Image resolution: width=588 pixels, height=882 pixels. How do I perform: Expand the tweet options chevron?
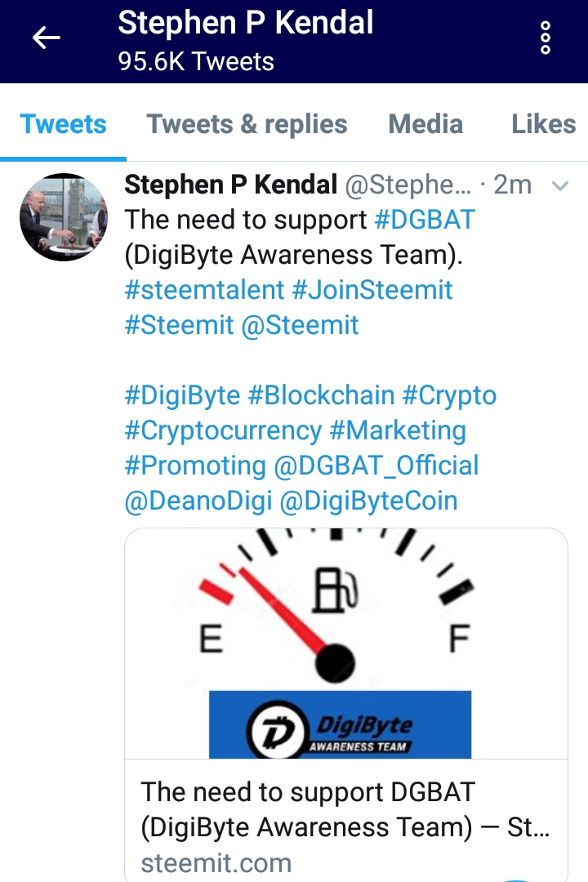560,185
